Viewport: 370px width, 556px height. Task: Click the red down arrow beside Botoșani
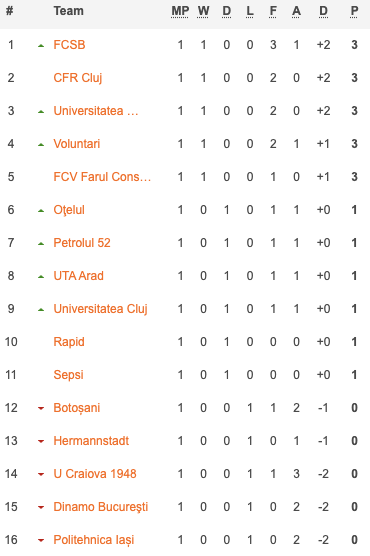(x=41, y=408)
